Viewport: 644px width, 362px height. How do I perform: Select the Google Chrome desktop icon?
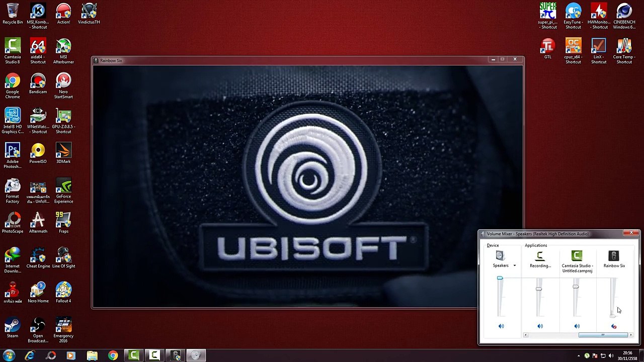(x=13, y=85)
